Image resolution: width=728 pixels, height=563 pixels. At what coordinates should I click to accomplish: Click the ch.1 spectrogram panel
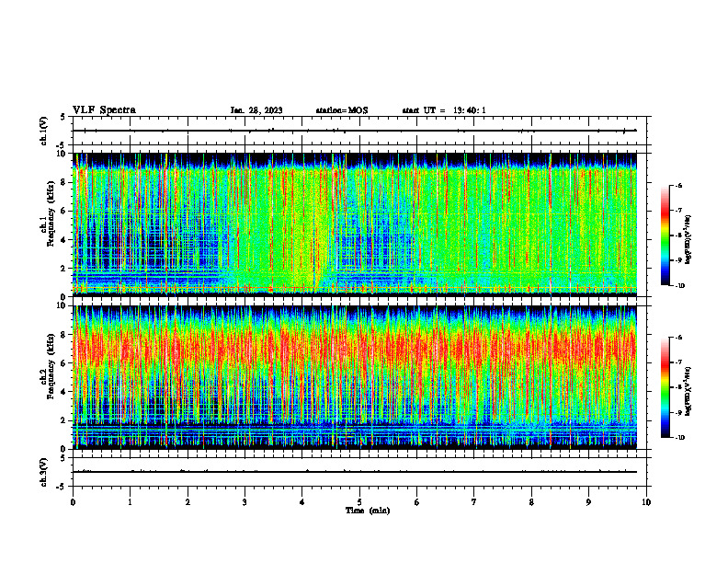[x=355, y=224]
